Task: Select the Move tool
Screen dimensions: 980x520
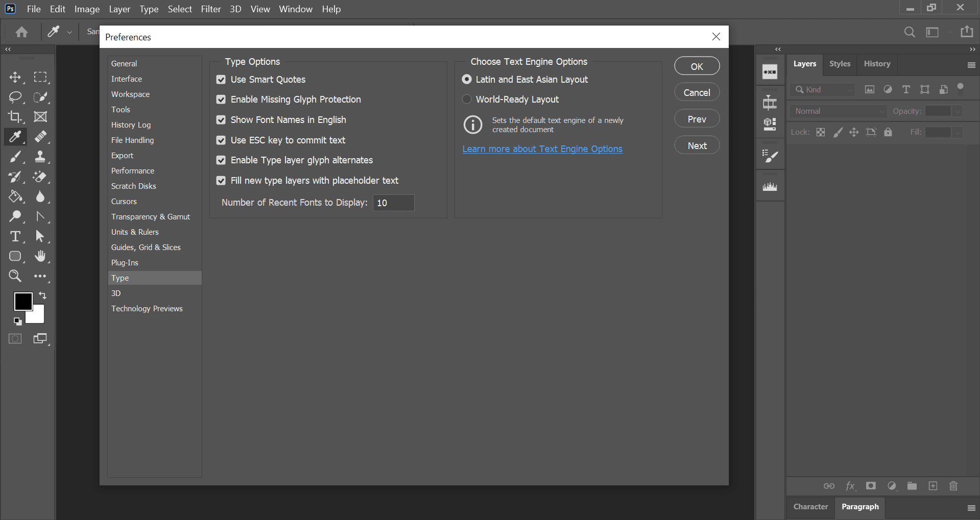Action: (x=15, y=77)
